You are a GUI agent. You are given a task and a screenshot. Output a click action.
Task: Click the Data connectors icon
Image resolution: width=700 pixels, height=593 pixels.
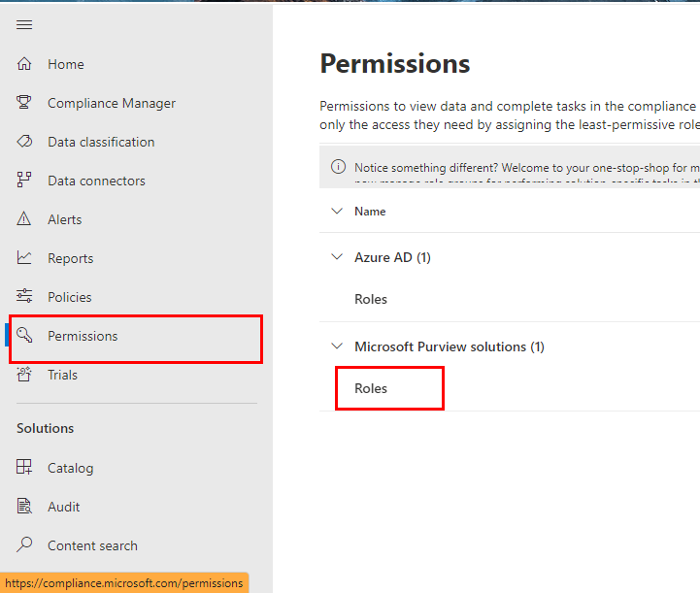tap(24, 181)
